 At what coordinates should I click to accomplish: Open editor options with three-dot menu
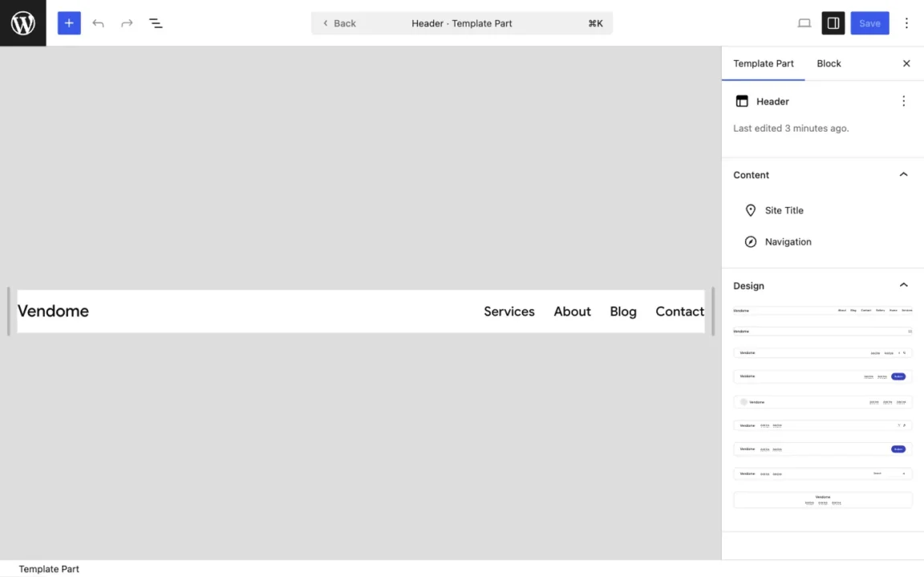pos(906,22)
